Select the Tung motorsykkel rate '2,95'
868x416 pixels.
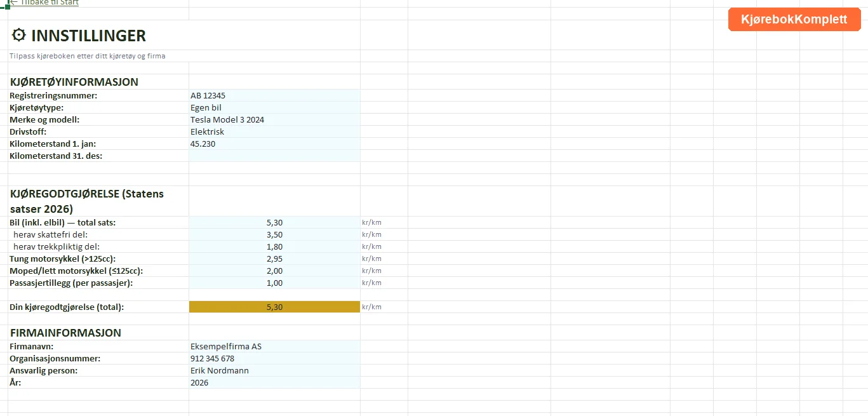pos(274,259)
